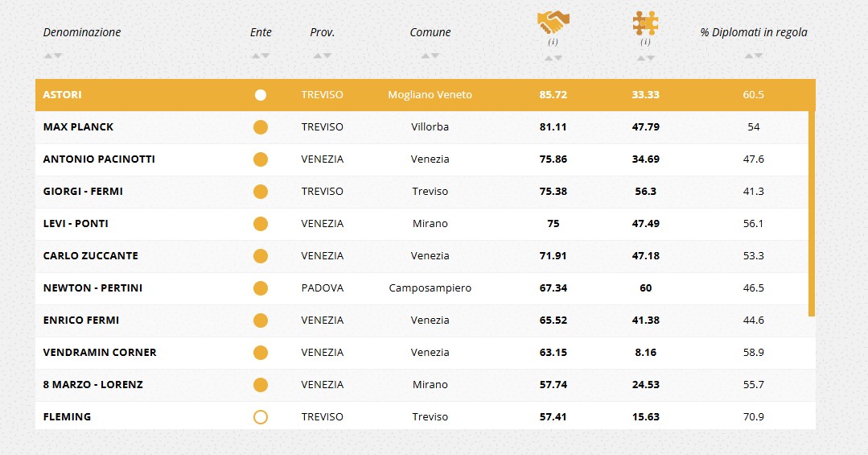Open the info marker under the handshake icon

coord(553,42)
